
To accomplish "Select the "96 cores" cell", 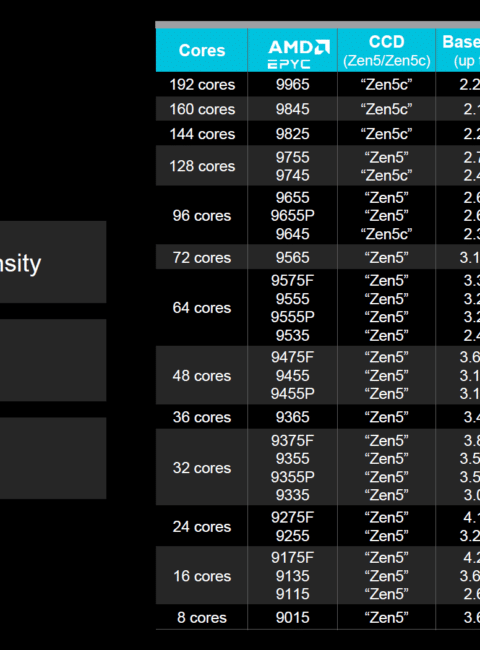I will pyautogui.click(x=202, y=215).
